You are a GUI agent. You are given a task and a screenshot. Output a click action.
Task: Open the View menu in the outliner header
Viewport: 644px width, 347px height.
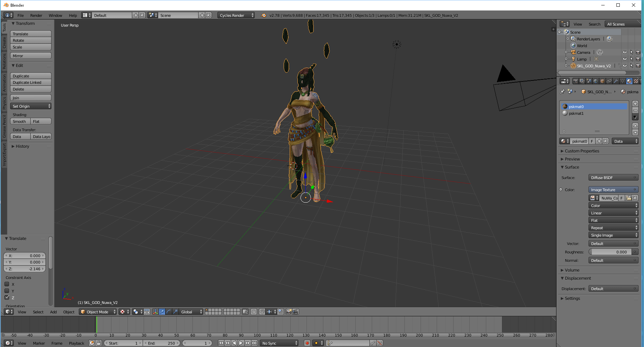[x=578, y=24]
